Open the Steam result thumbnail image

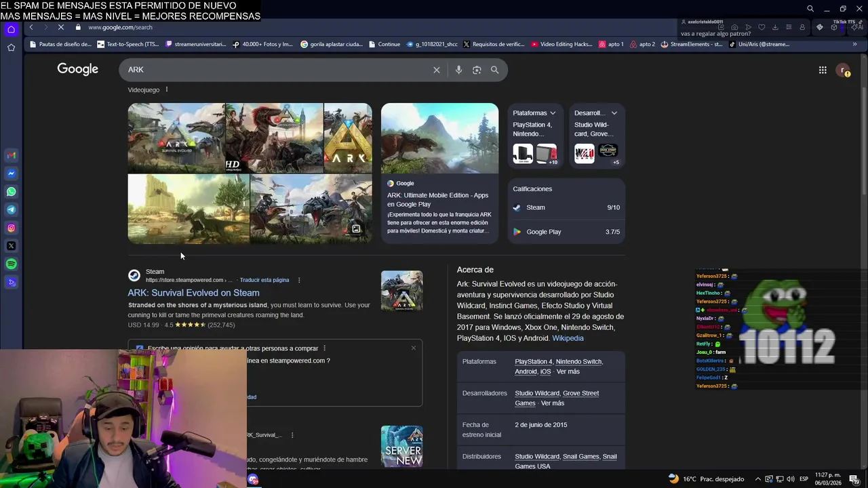[401, 291]
